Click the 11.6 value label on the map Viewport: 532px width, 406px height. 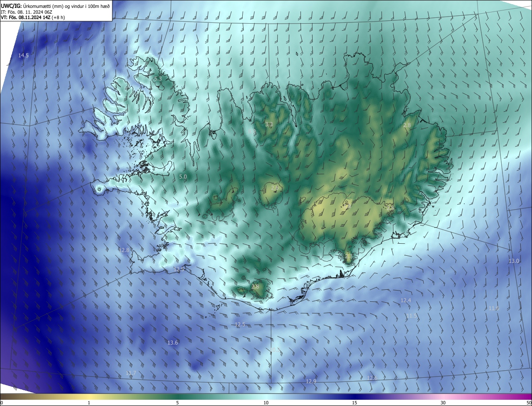click(x=493, y=308)
